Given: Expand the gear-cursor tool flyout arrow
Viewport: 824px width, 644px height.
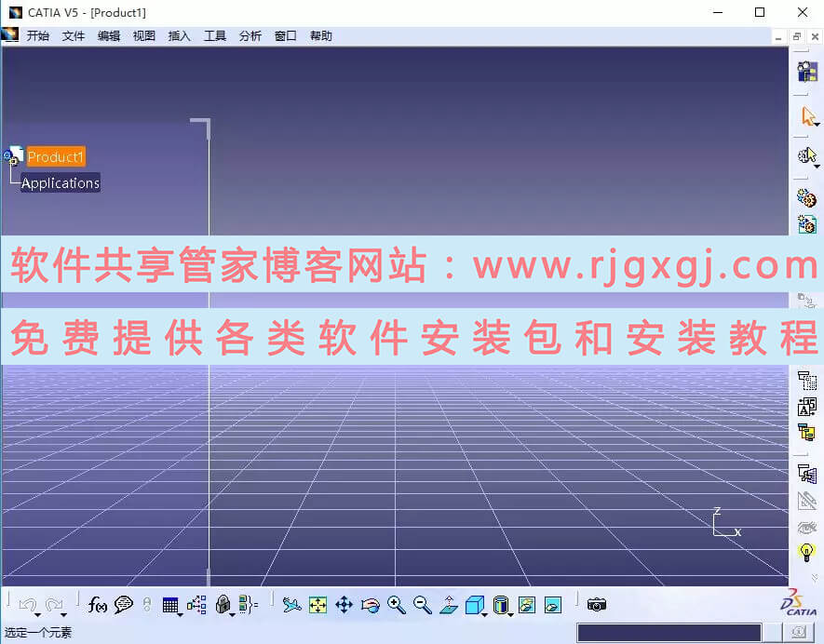Looking at the screenshot, I should [817, 167].
